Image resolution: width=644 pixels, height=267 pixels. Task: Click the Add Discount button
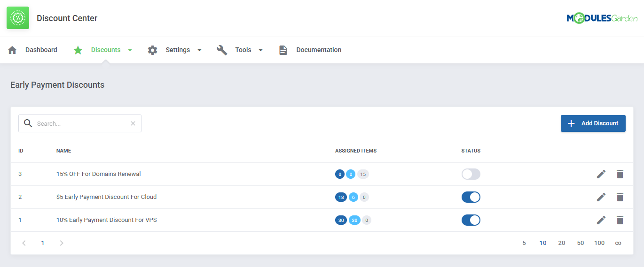(x=593, y=123)
